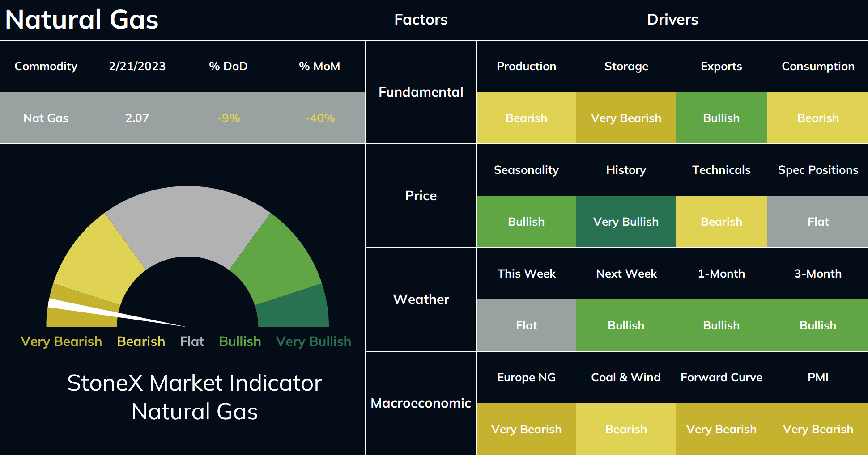Select the Very Bearish PMI cell
This screenshot has width=868, height=455.
pyautogui.click(x=817, y=429)
